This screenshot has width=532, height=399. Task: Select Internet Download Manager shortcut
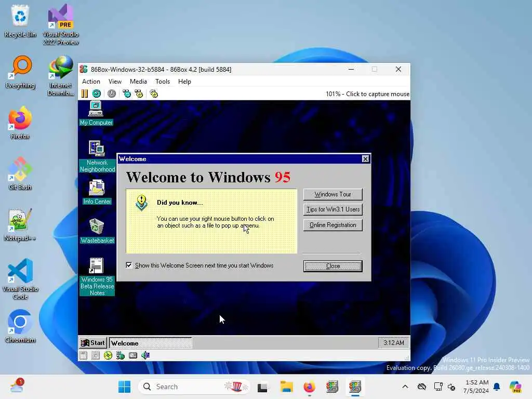click(61, 76)
